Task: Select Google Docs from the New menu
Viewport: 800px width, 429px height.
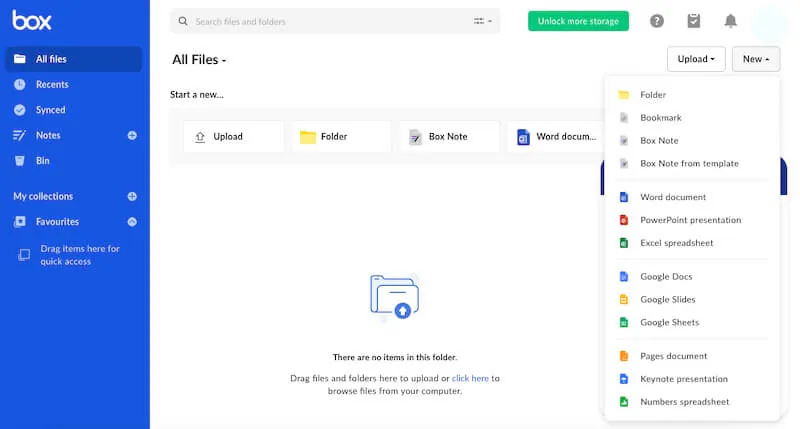Action: tap(666, 277)
